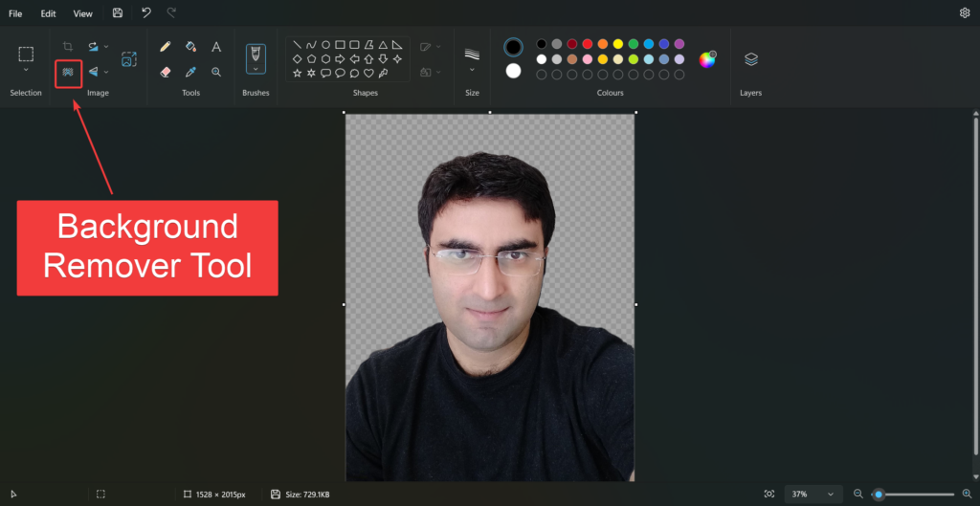Activate the Magnifier tool

[216, 72]
